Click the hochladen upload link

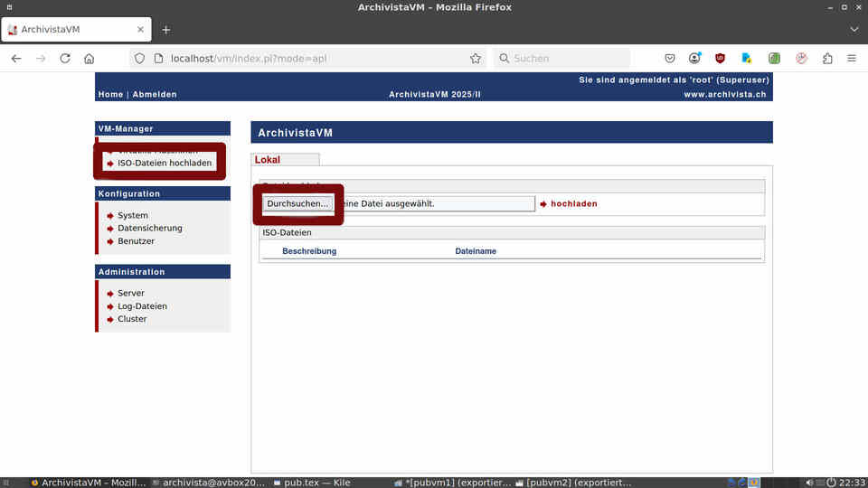[x=574, y=203]
